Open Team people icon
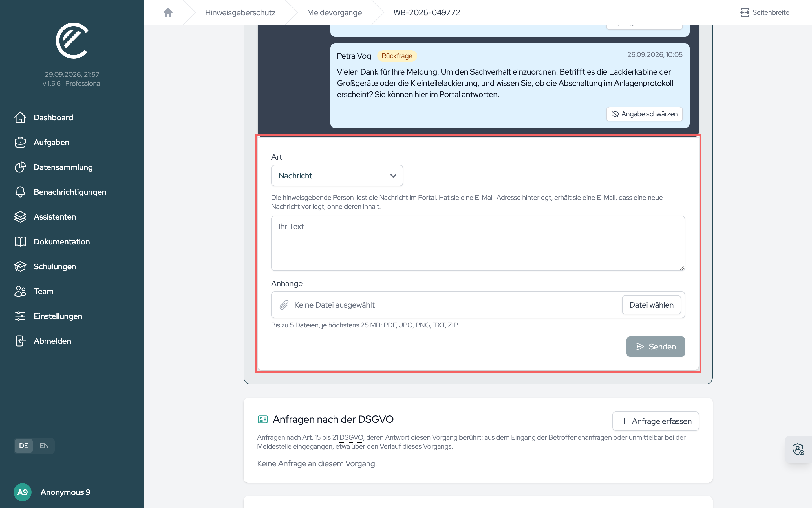This screenshot has width=812, height=508. (x=20, y=291)
